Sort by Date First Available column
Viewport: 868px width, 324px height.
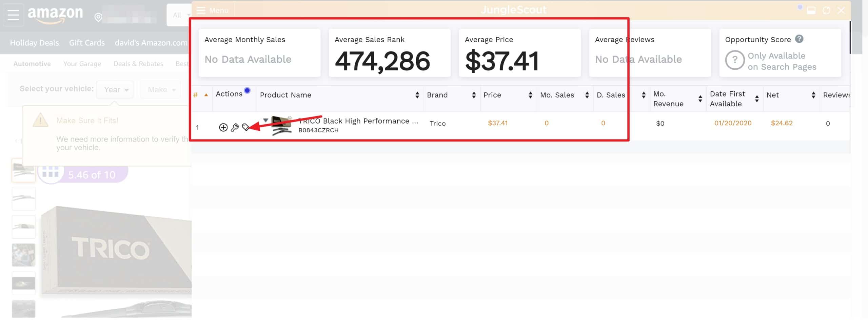757,99
